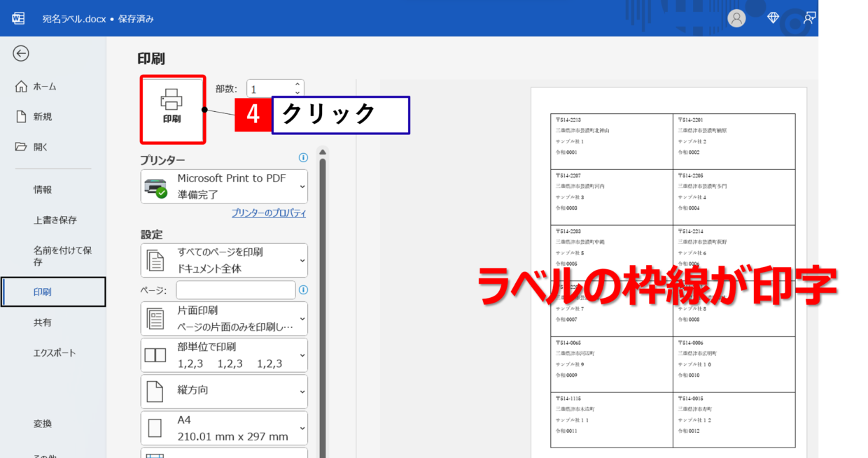Viewport: 868px width, 458px height.
Task: Click the feedback person icon at top right
Action: pyautogui.click(x=810, y=18)
